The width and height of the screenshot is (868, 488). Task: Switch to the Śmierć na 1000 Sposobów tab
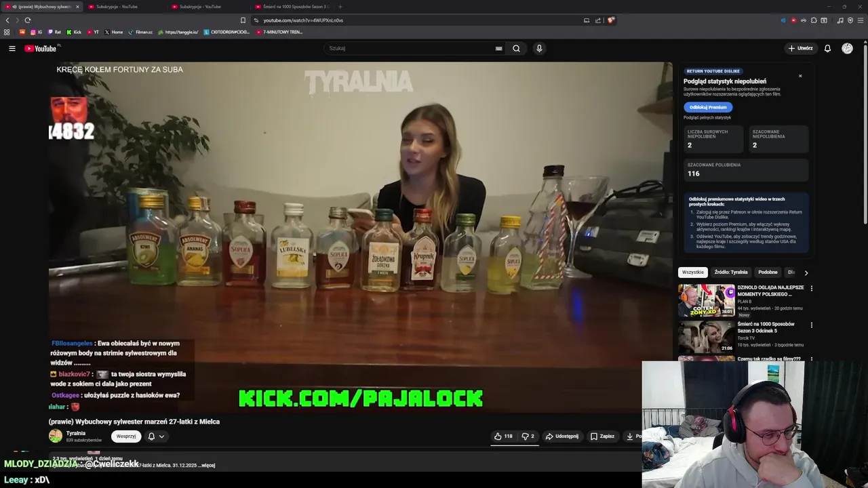pyautogui.click(x=292, y=7)
